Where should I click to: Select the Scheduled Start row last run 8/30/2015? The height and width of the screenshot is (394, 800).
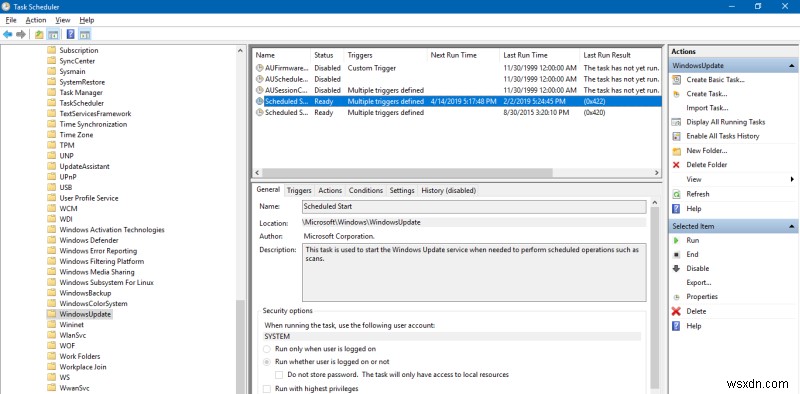click(x=457, y=112)
